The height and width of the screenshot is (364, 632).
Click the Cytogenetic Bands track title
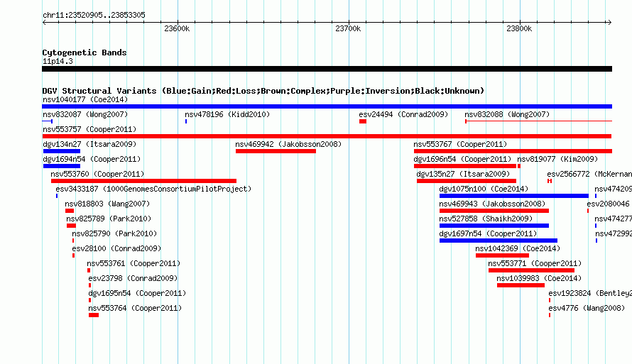click(x=85, y=53)
